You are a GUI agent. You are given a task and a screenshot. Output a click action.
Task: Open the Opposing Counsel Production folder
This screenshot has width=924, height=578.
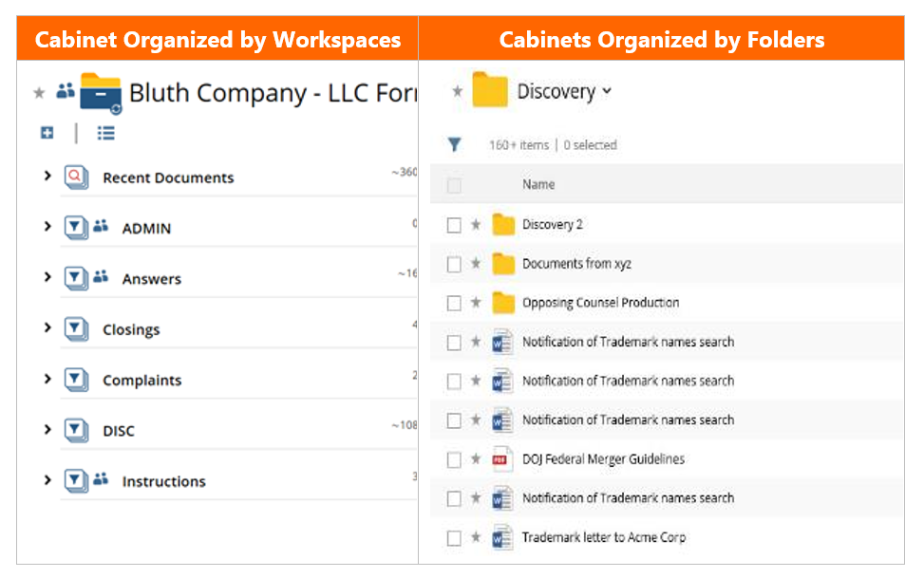tap(600, 303)
